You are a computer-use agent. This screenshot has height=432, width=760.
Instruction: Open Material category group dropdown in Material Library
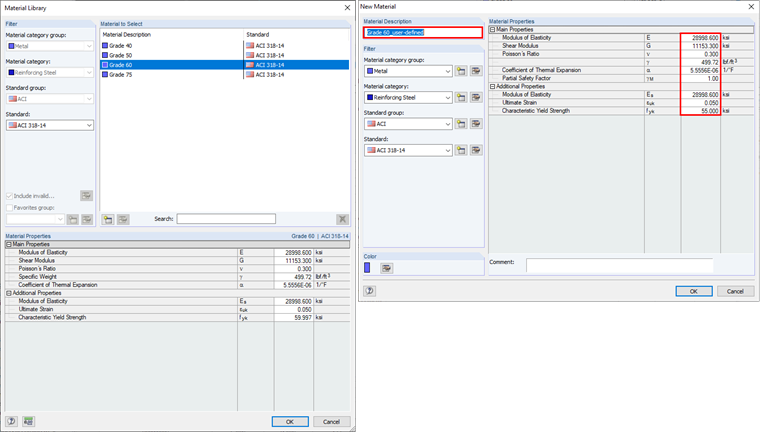[50, 46]
